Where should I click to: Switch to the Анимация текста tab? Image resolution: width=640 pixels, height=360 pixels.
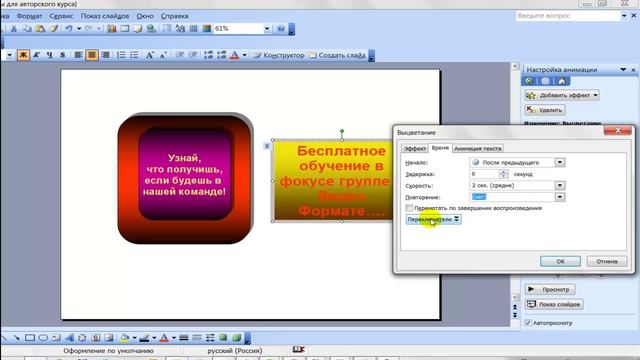[478, 149]
